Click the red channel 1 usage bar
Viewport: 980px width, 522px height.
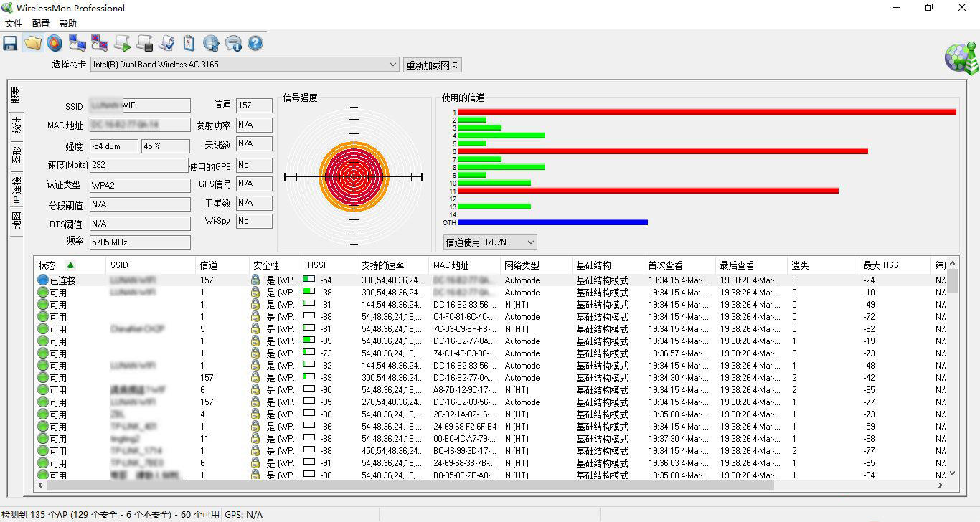point(707,112)
